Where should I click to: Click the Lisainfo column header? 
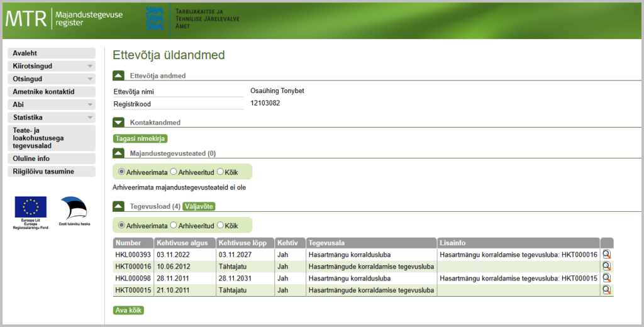[x=518, y=243]
